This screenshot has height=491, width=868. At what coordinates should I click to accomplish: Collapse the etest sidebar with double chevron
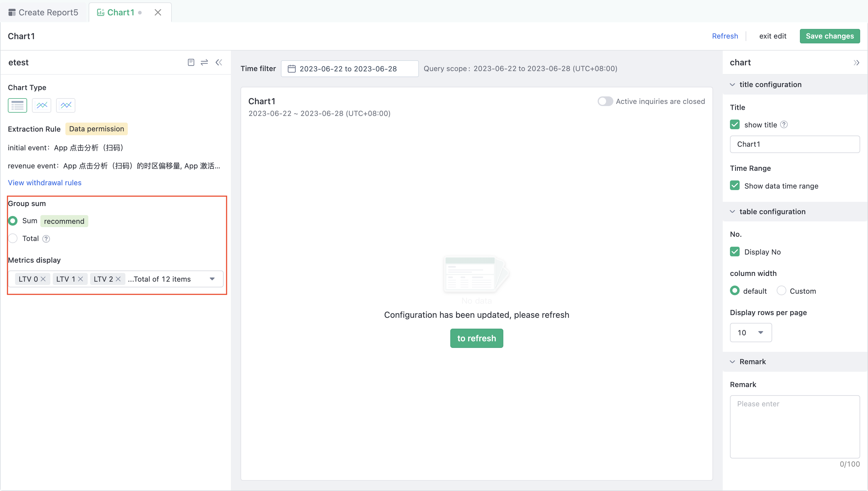point(219,62)
